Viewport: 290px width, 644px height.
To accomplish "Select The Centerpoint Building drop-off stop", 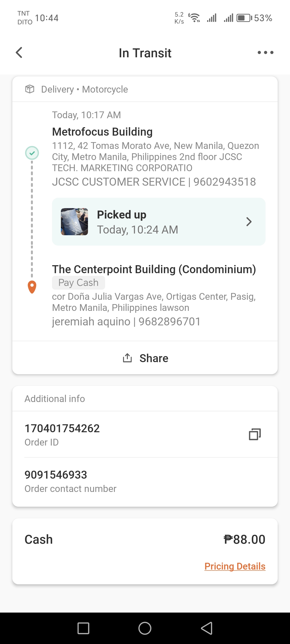I will coord(154,269).
